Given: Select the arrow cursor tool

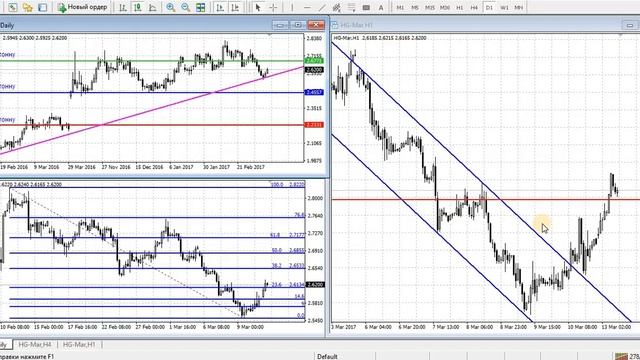Looking at the screenshot, I should coord(258,7).
